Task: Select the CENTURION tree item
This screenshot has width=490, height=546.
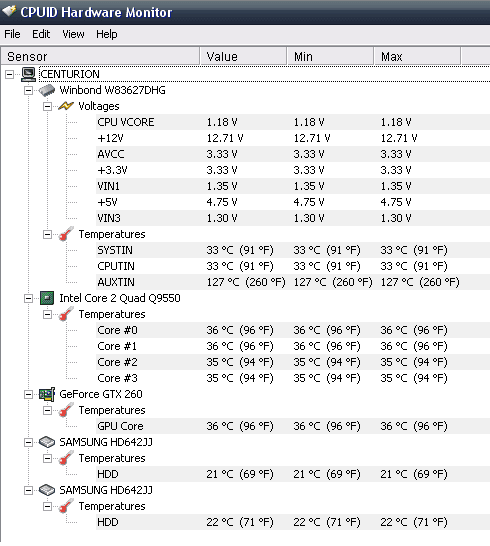Action: tap(70, 74)
